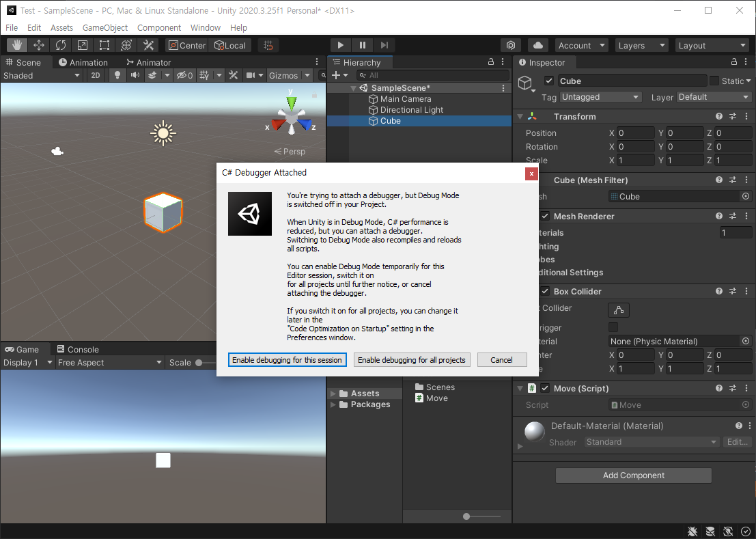Open the Free Aspect dropdown

pyautogui.click(x=109, y=362)
